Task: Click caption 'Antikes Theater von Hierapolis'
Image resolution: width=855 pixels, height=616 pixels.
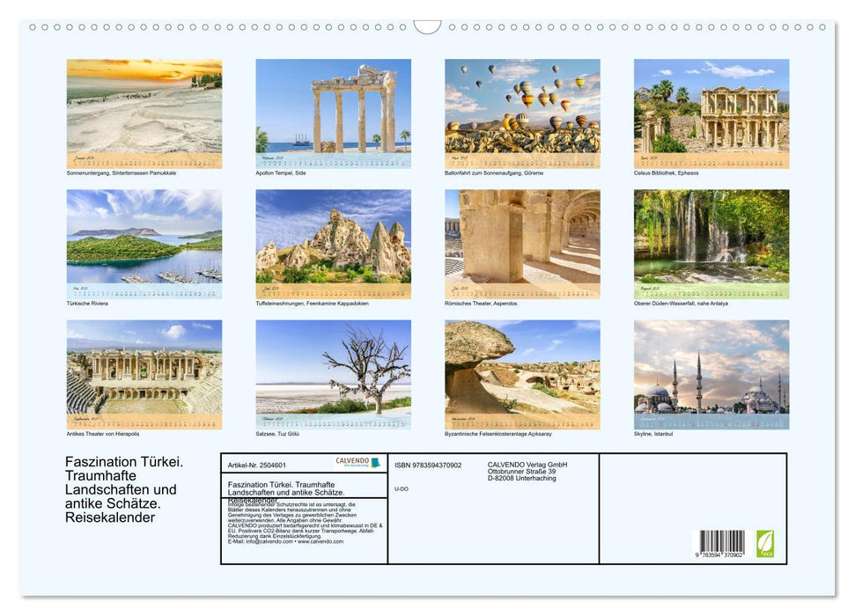Action: point(103,434)
